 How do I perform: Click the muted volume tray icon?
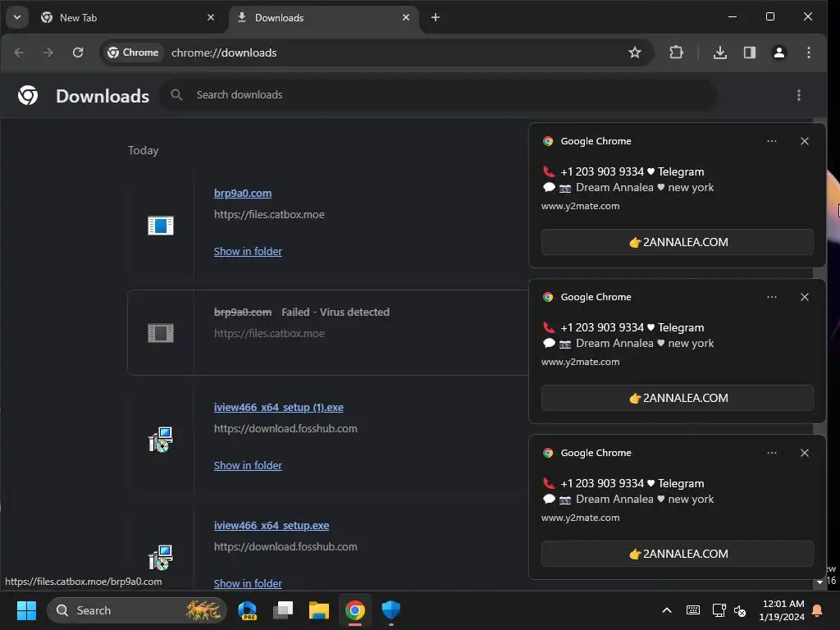pos(740,610)
